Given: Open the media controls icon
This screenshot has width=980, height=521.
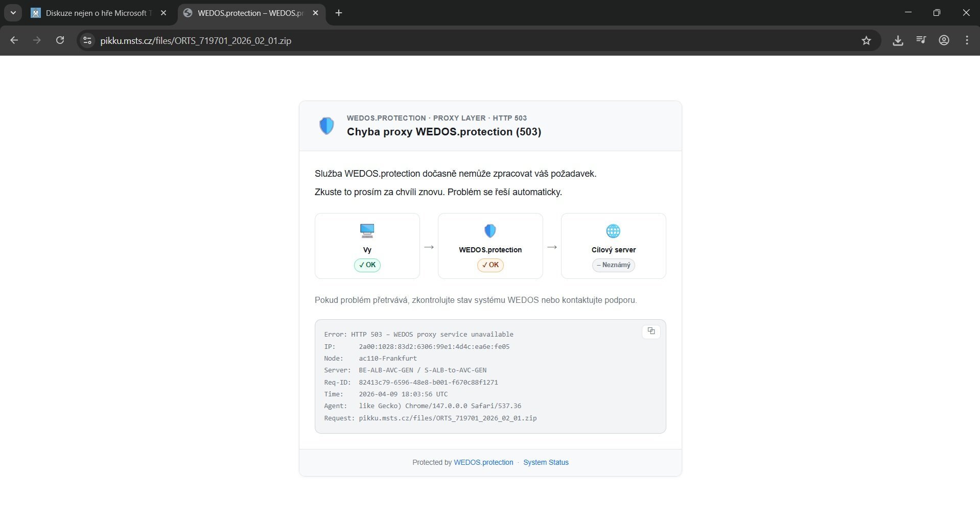Looking at the screenshot, I should coord(921,40).
